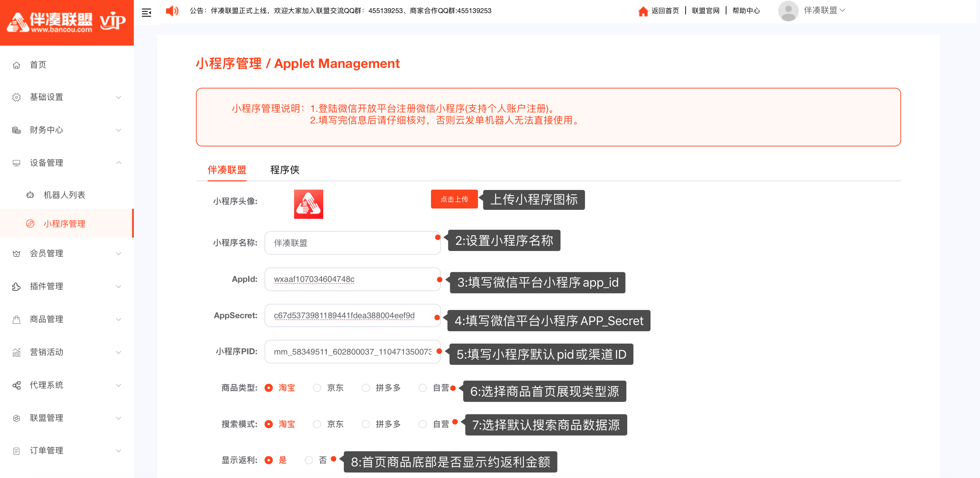This screenshot has width=980, height=478.
Task: Expand the 代理系统 chevron
Action: (x=119, y=385)
